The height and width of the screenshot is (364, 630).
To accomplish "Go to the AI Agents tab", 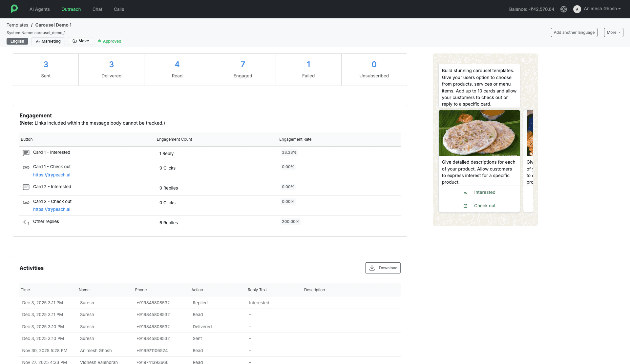I will pos(39,9).
